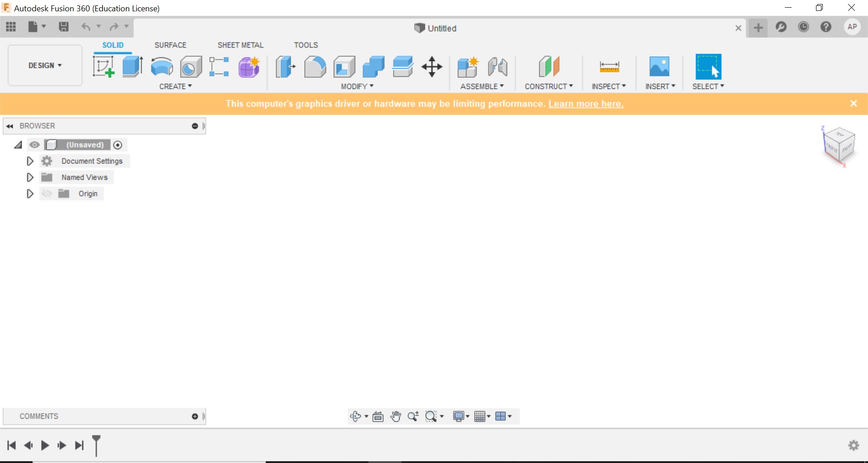Choose the Hole tool icon

pos(191,67)
